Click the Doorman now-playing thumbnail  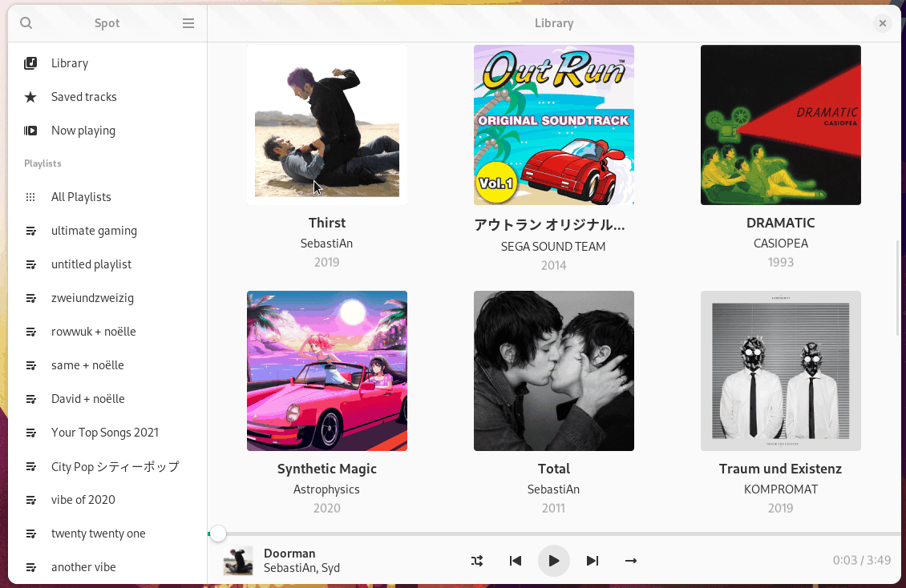tap(238, 561)
